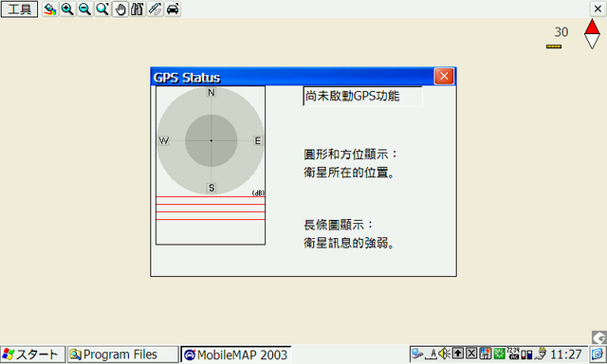Click the 衛星所在的位置。 text
Viewport: 607px width, 364px height.
(x=349, y=173)
